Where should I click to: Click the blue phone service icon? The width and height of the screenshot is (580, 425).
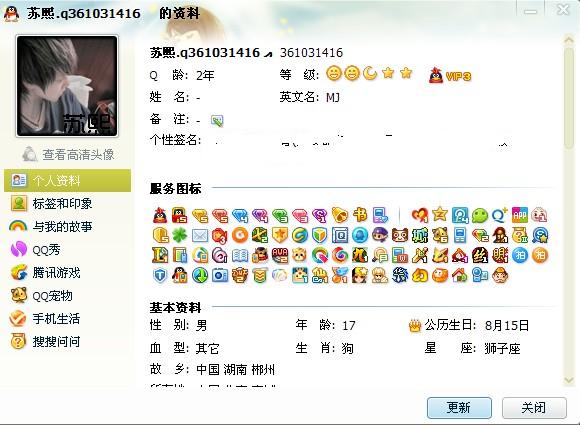point(460,235)
